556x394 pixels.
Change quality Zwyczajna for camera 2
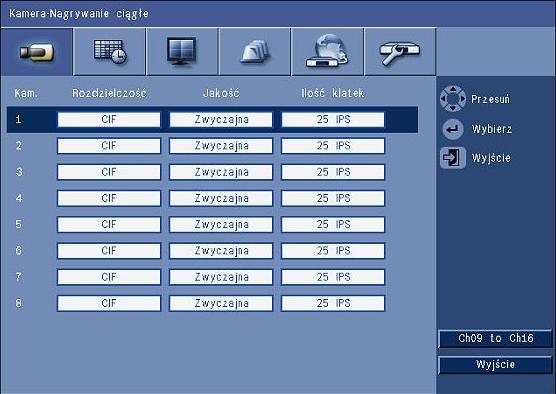[221, 146]
